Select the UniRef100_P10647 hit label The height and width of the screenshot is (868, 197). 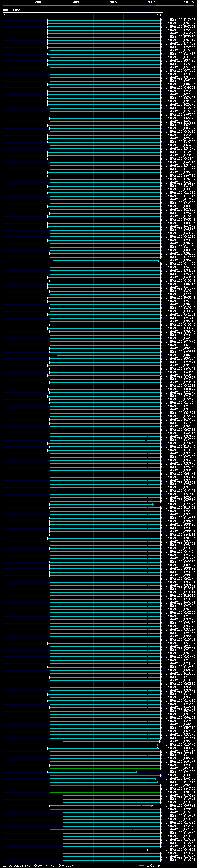pyautogui.click(x=180, y=152)
